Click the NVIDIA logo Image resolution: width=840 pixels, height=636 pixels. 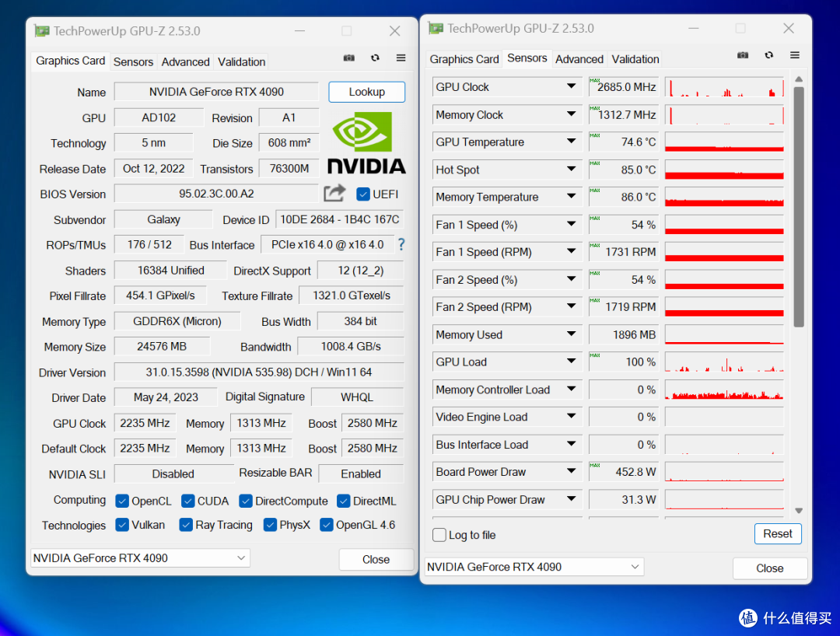click(366, 143)
